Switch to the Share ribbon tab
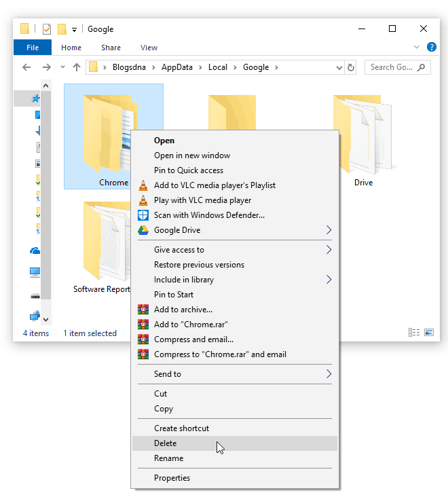Screen dimensions: 448x497 (111, 48)
